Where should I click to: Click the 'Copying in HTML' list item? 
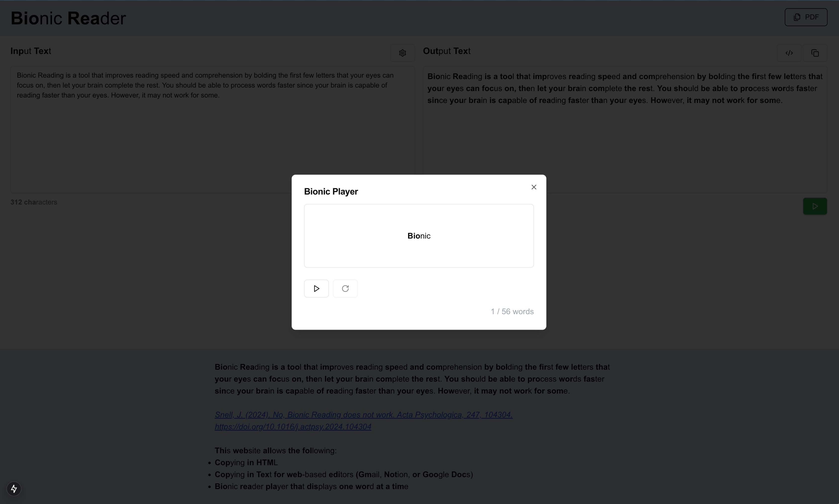point(246,462)
